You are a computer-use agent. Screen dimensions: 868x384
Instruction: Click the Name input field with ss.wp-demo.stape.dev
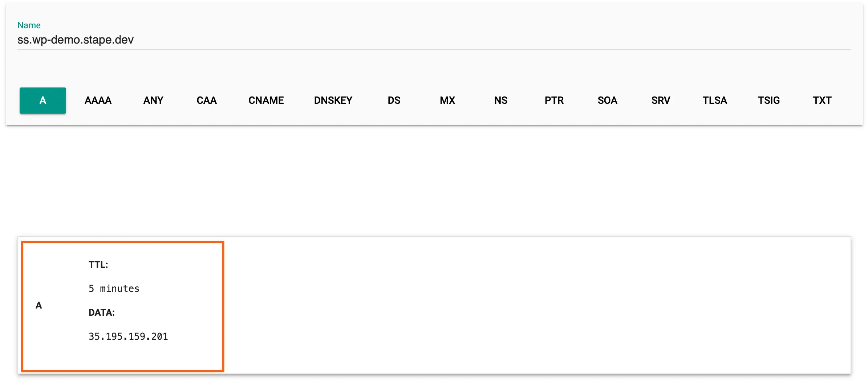434,40
